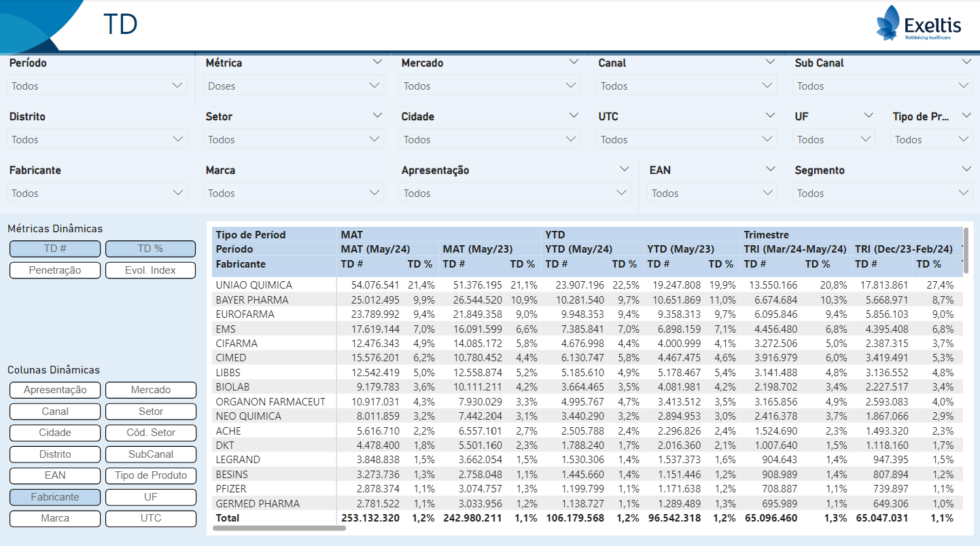Toggle the Distrito dynamic column
This screenshot has width=980, height=546.
click(55, 454)
